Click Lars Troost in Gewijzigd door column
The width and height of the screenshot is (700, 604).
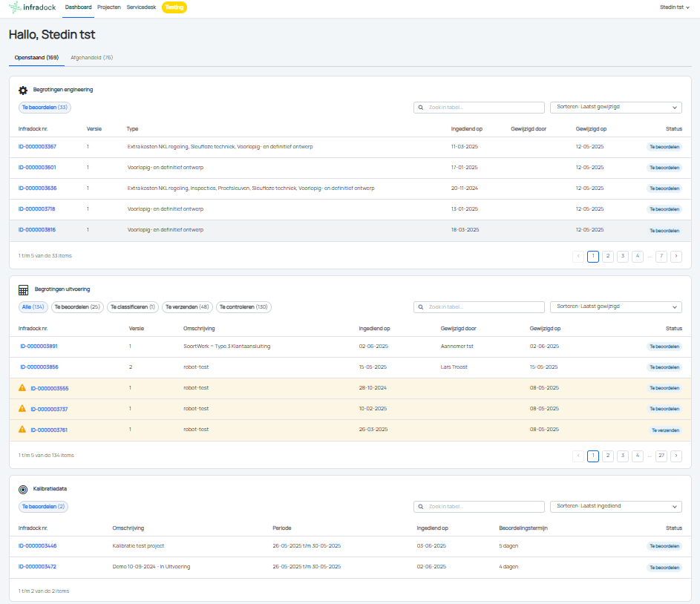pyautogui.click(x=454, y=367)
